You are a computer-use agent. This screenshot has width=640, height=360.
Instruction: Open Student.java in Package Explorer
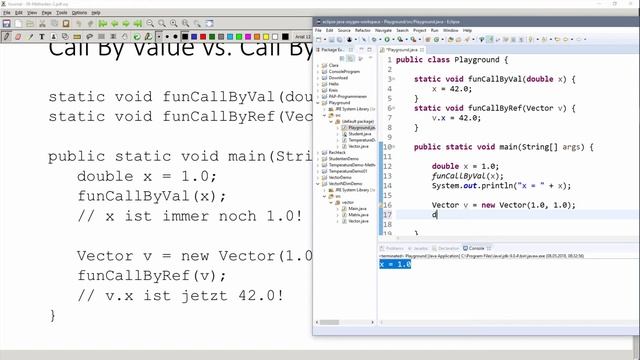coord(359,134)
